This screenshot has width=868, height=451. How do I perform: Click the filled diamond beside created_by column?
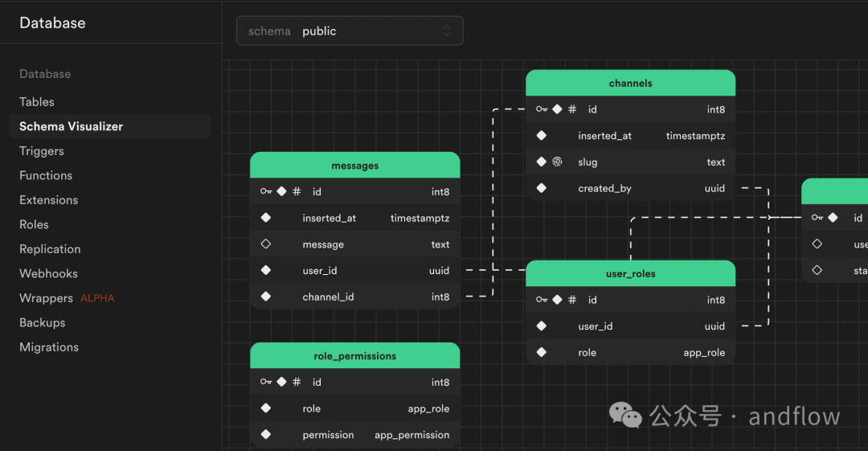(542, 189)
